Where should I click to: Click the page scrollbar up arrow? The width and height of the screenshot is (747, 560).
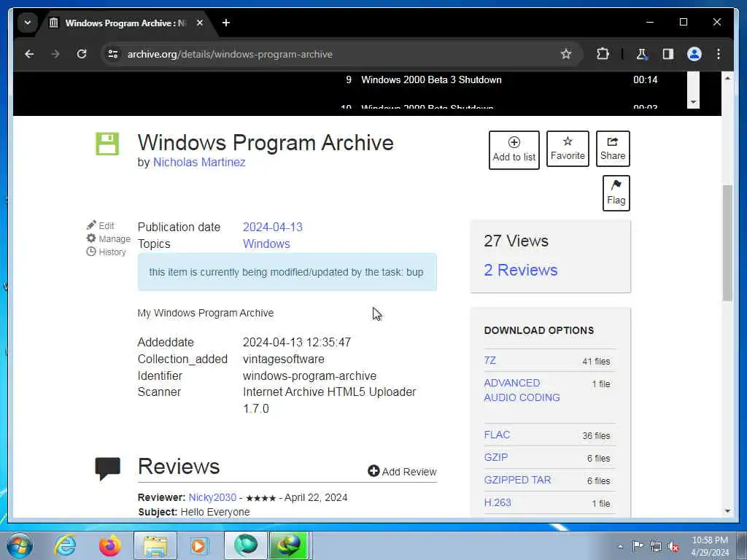(x=727, y=77)
